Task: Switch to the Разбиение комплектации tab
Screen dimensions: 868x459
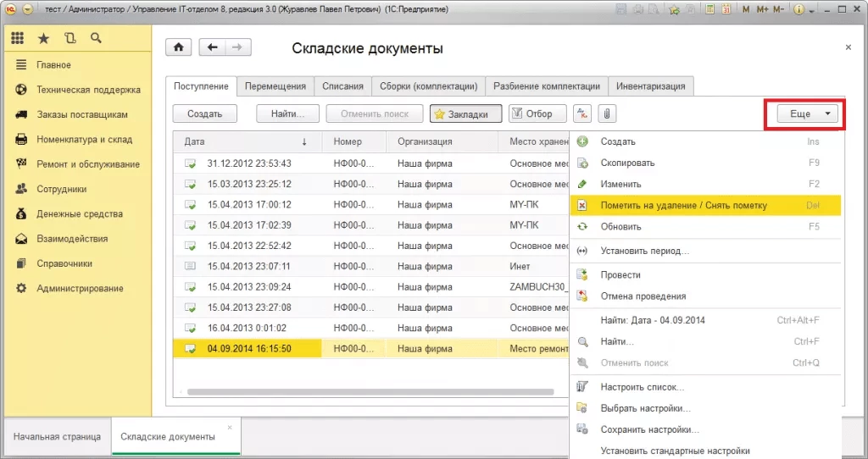Action: click(547, 86)
